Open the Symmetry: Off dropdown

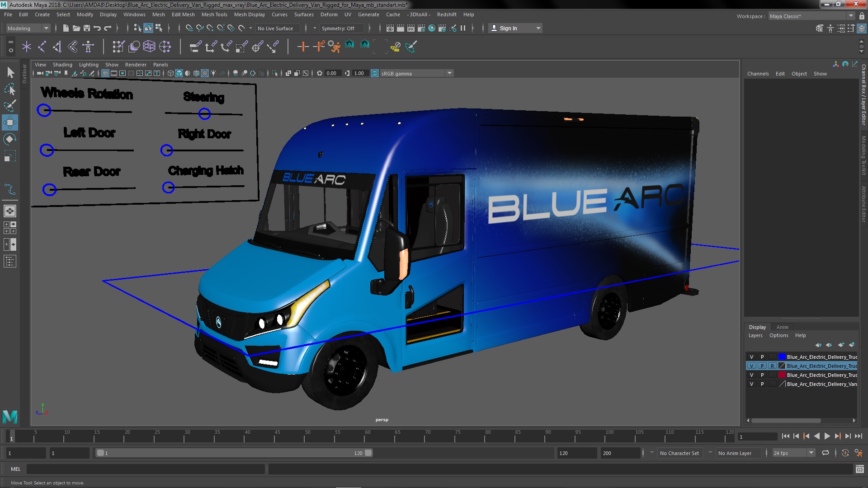tap(342, 28)
